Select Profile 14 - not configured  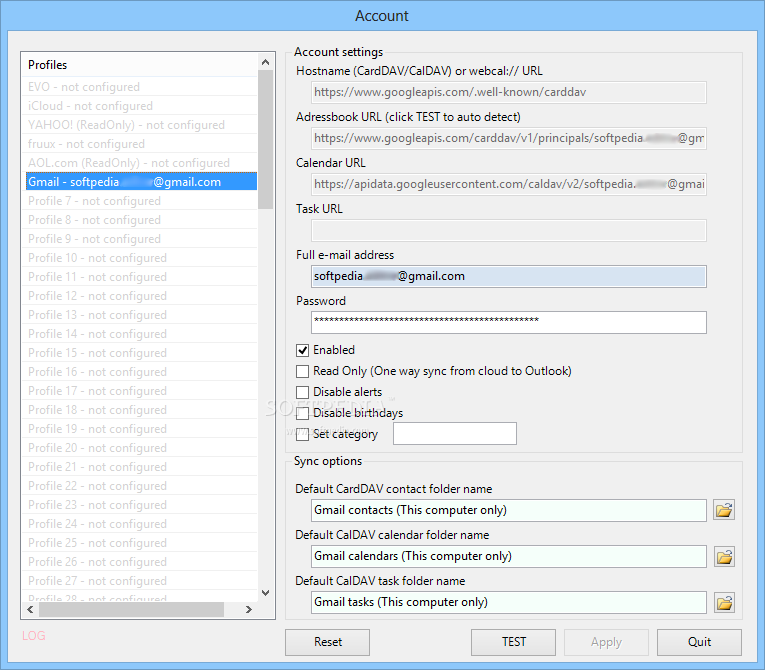click(x=139, y=334)
